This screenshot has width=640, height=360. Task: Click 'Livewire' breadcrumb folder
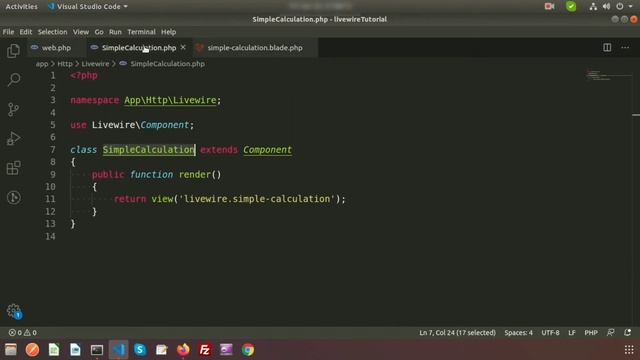pos(95,64)
